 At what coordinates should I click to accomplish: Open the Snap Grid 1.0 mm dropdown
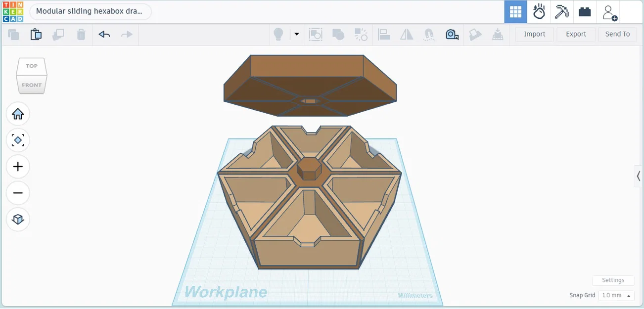[616, 295]
